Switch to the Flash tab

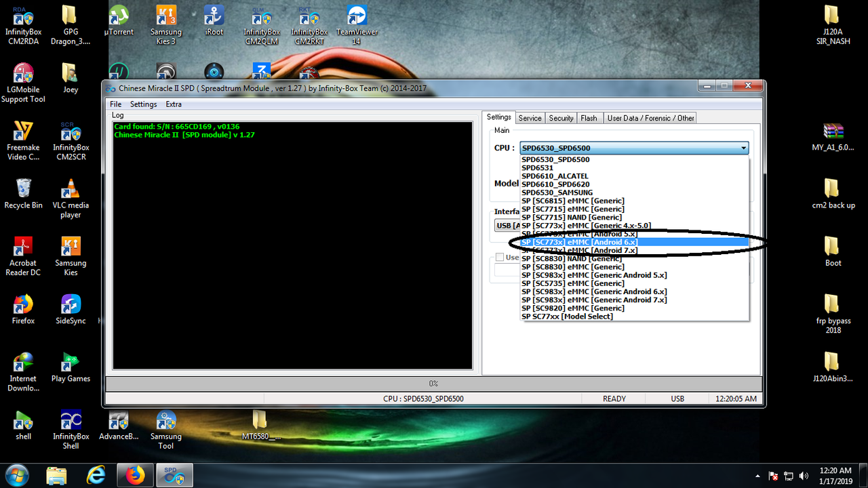589,118
